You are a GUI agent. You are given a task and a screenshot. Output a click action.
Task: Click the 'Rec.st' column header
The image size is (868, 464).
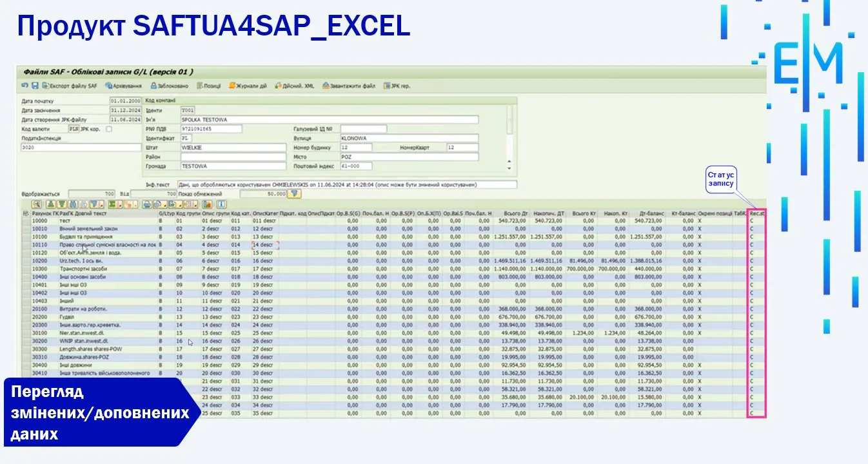pyautogui.click(x=757, y=213)
